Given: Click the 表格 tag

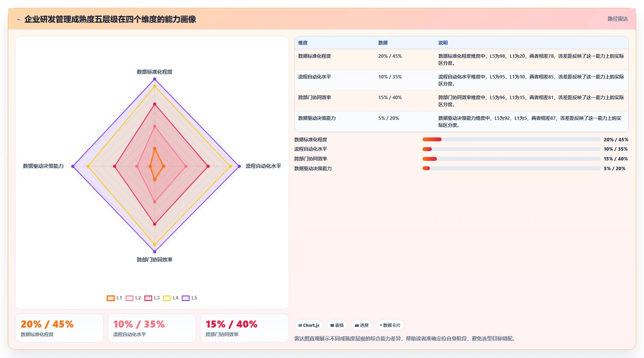Looking at the screenshot, I should [x=337, y=325].
